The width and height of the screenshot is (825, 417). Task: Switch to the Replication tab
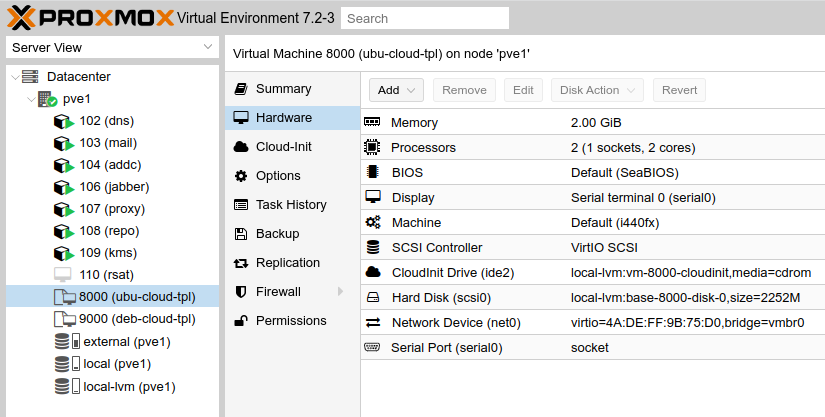293,262
